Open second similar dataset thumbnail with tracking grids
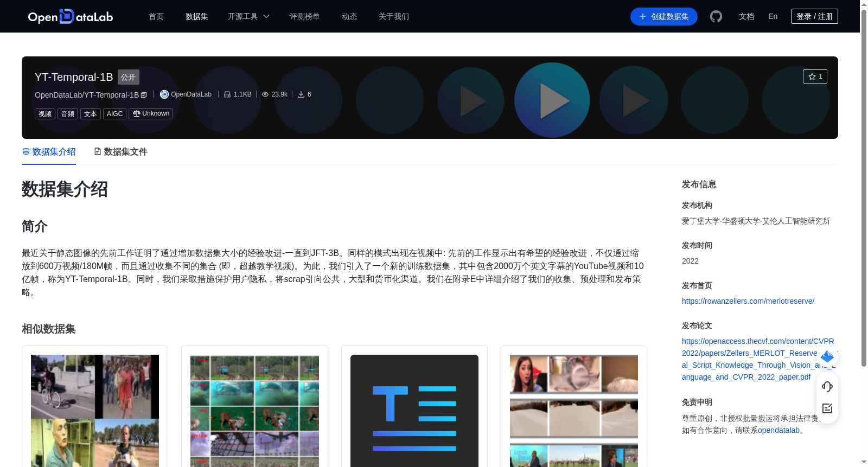Image resolution: width=868 pixels, height=467 pixels. (x=254, y=411)
